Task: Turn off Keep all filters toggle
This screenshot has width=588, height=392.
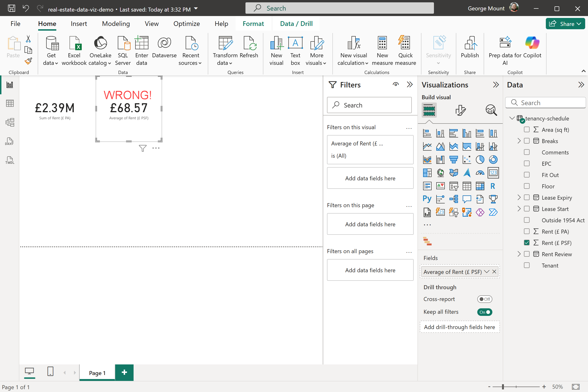Action: [484, 312]
